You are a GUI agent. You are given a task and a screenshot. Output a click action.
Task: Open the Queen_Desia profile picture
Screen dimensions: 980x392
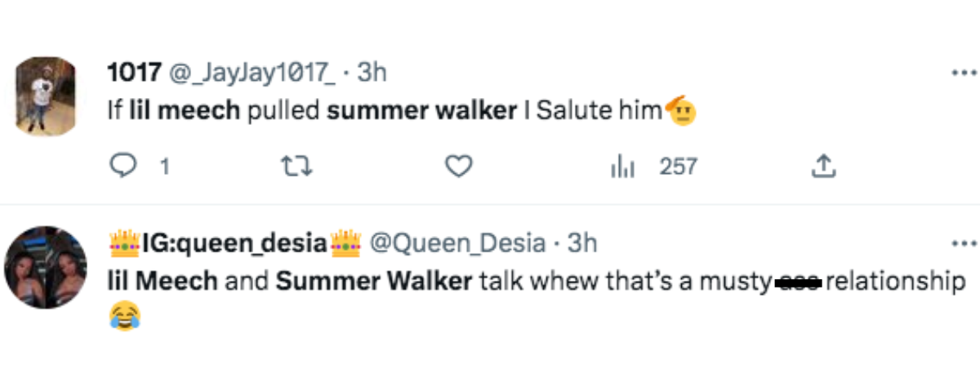(x=46, y=267)
